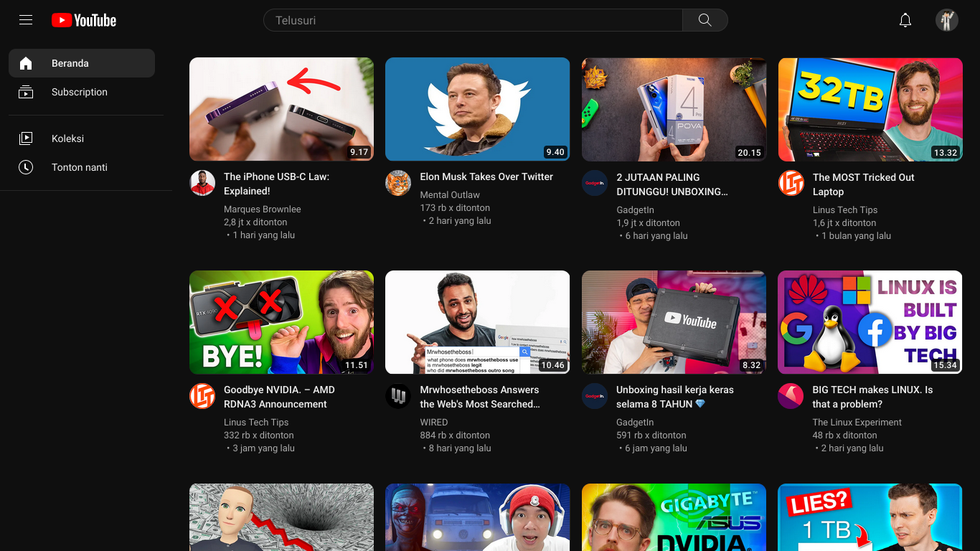Image resolution: width=980 pixels, height=551 pixels.
Task: Open title Elon Musk Takes Over Twitter
Action: coord(486,176)
